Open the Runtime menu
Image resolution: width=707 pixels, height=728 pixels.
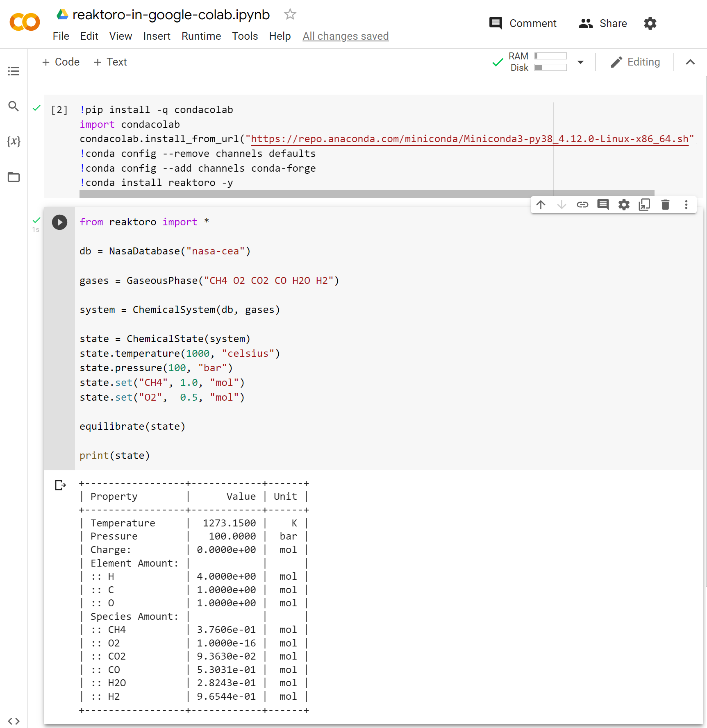(201, 36)
